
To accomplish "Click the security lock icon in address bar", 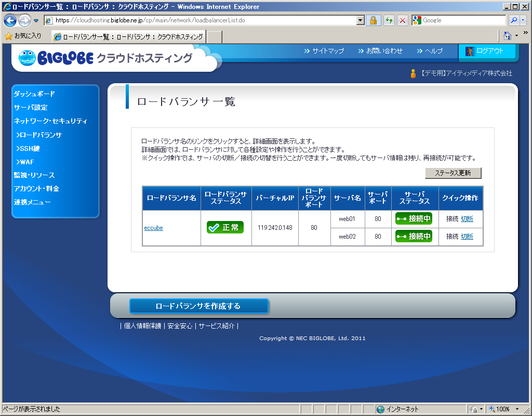I will [373, 20].
